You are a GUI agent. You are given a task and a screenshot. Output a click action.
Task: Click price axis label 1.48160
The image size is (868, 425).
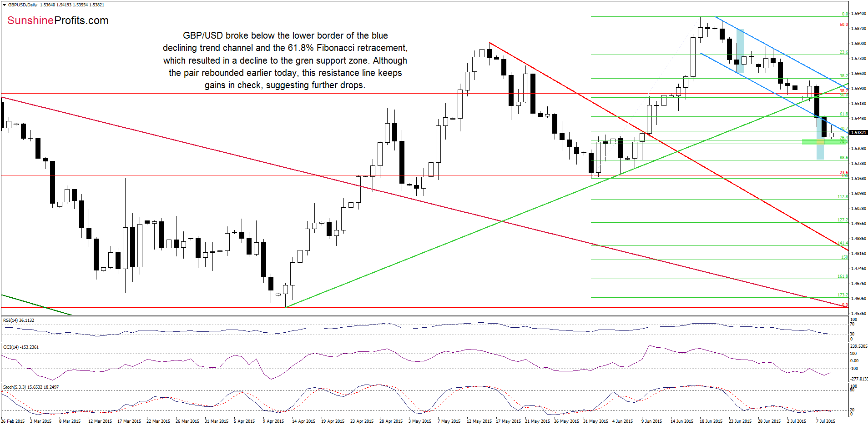tap(858, 254)
